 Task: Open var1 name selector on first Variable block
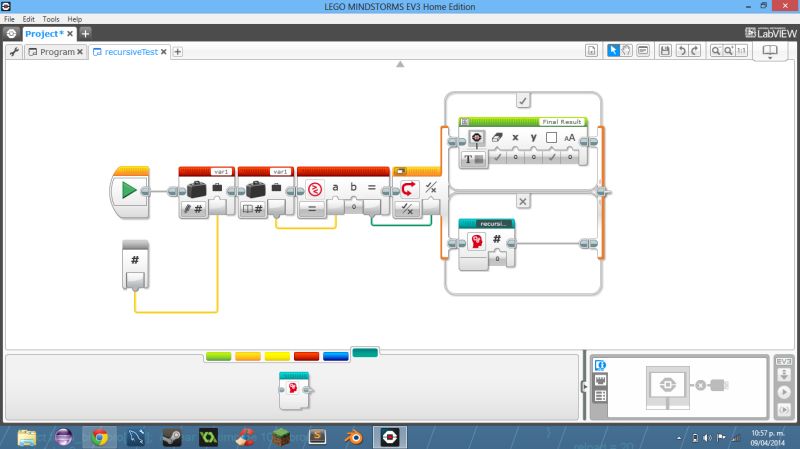pos(221,171)
